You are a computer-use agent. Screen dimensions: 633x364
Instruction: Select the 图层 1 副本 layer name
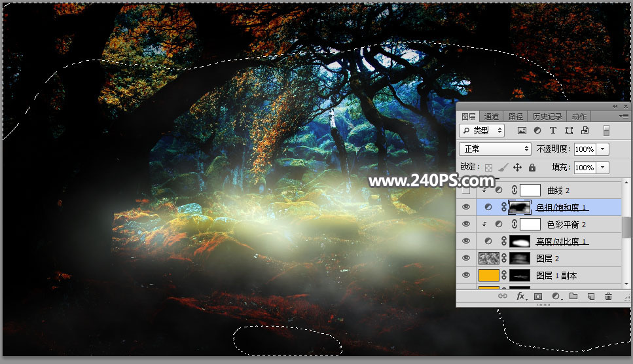[x=556, y=276]
